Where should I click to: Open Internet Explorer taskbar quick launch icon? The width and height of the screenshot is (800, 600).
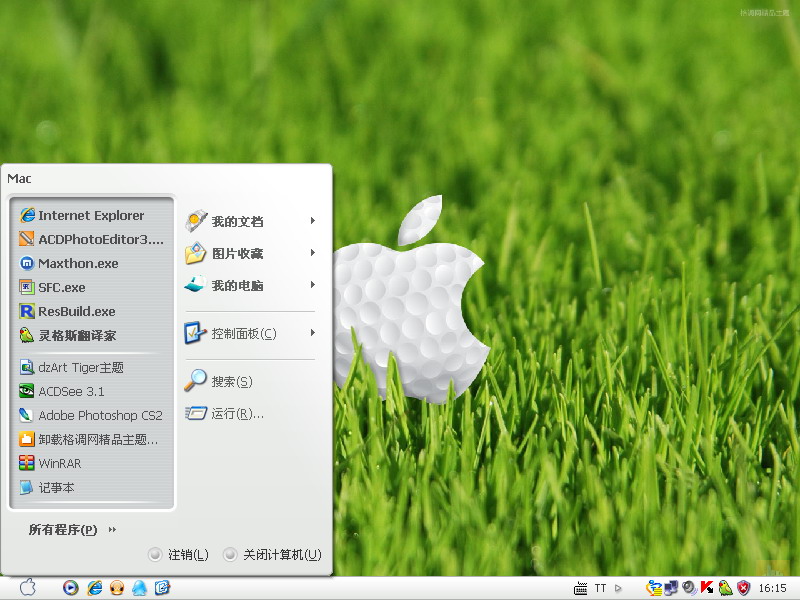94,588
